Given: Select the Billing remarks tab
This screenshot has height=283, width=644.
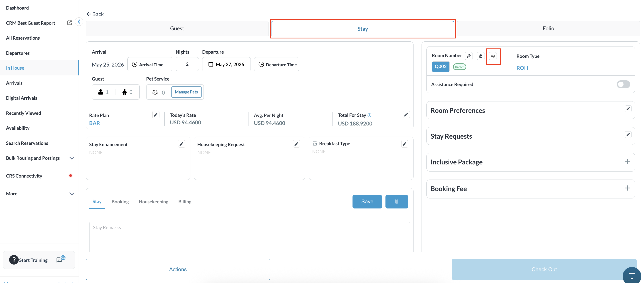Looking at the screenshot, I should [185, 202].
